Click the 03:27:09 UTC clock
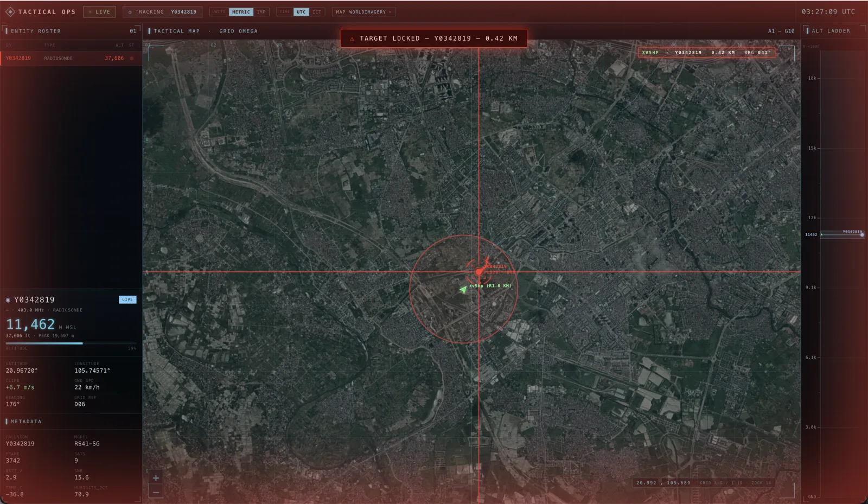 click(x=828, y=11)
